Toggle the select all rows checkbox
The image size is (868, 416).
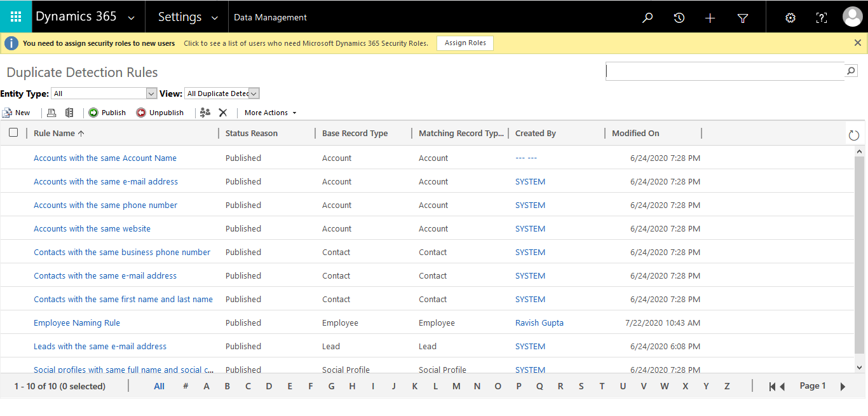(x=13, y=133)
